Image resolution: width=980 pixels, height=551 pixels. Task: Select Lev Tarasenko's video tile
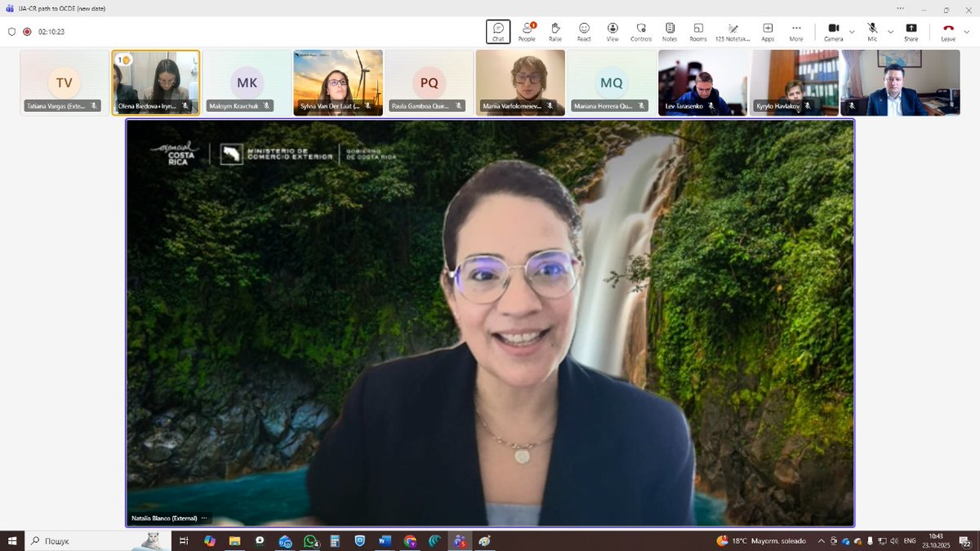pyautogui.click(x=702, y=82)
